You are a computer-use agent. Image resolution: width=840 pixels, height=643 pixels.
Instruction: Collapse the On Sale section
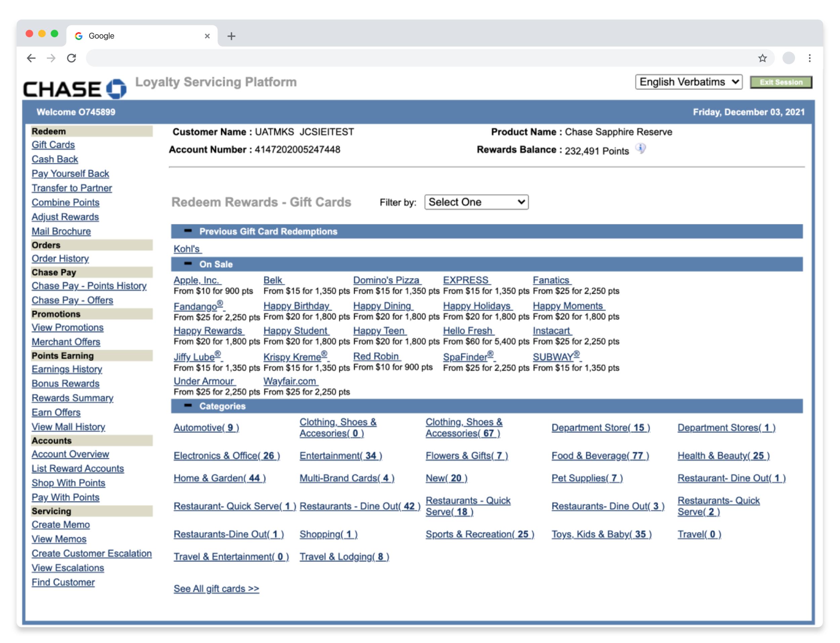click(x=188, y=264)
